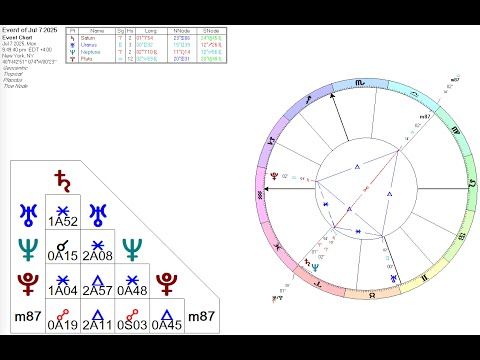Select the Uranus-Neptune sextile cell 2A08
Image resolution: width=480 pixels, height=360 pixels.
[x=98, y=246]
